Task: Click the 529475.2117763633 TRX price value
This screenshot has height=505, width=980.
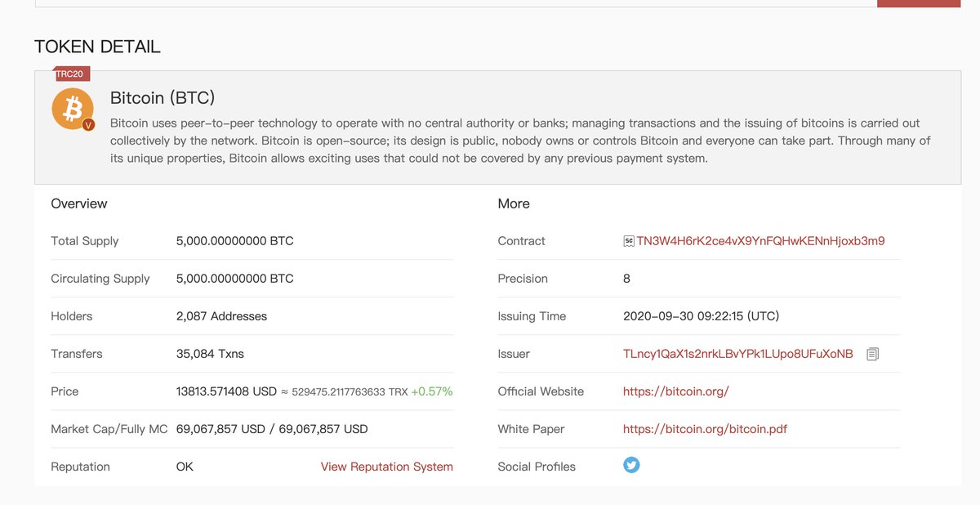Action: tap(350, 392)
